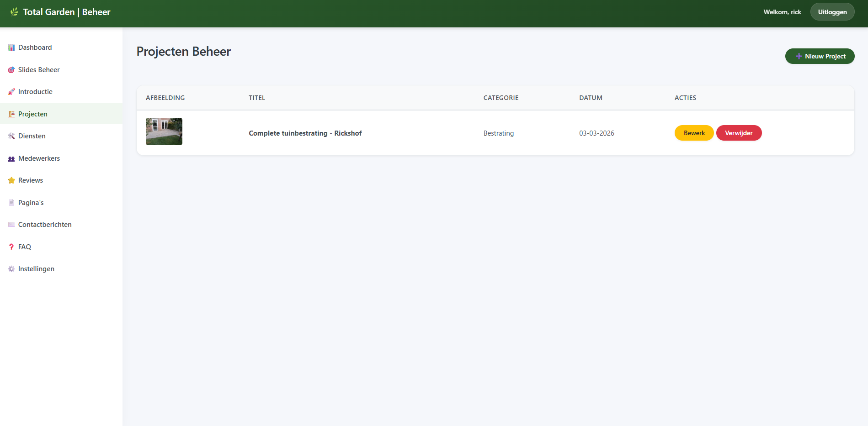This screenshot has width=868, height=426.
Task: Navigate to Reviews
Action: tap(61, 180)
